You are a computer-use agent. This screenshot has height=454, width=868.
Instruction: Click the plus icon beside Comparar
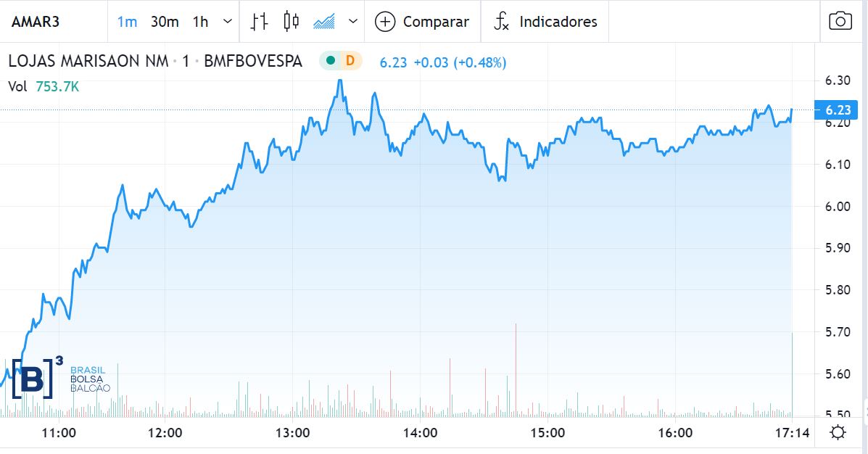pyautogui.click(x=384, y=22)
